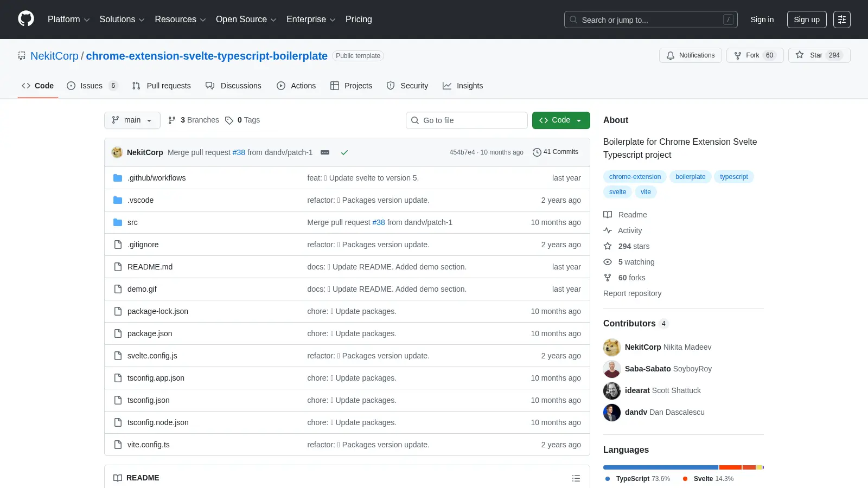The width and height of the screenshot is (868, 488).
Task: Open the README outline list icon
Action: click(x=576, y=478)
